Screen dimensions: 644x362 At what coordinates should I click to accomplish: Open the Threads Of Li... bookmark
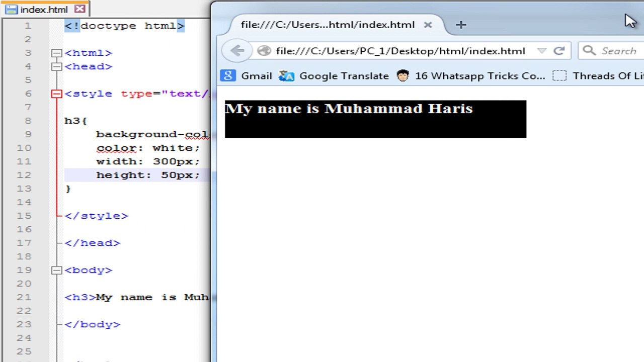599,76
